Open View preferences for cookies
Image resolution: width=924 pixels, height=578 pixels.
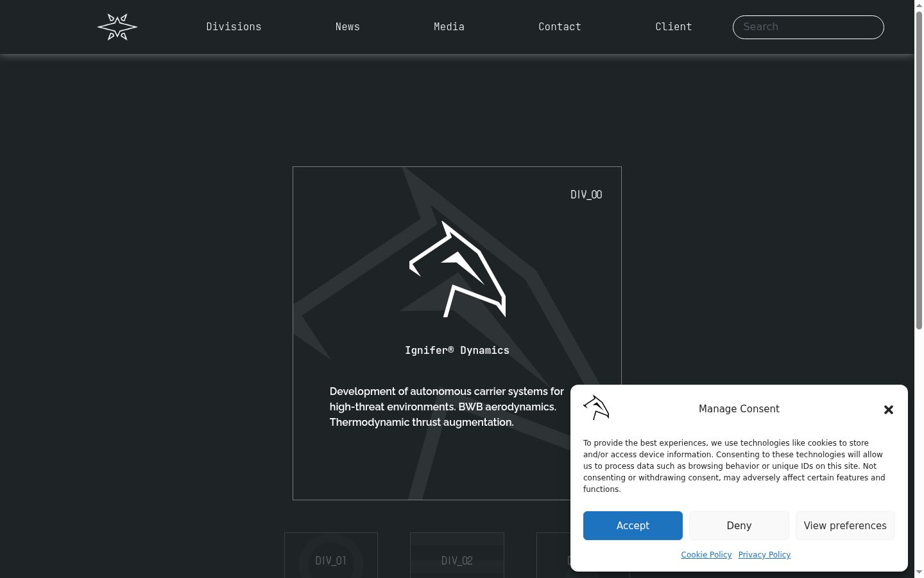pos(845,525)
